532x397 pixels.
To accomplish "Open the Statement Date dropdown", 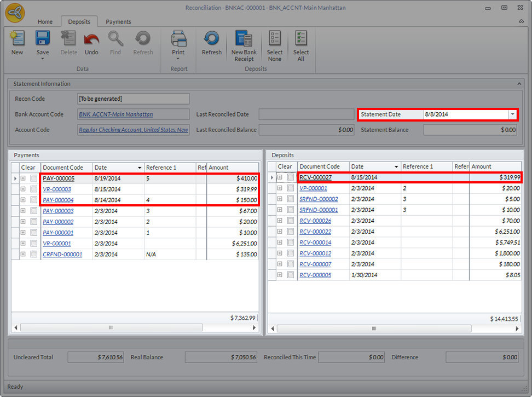I will (512, 114).
